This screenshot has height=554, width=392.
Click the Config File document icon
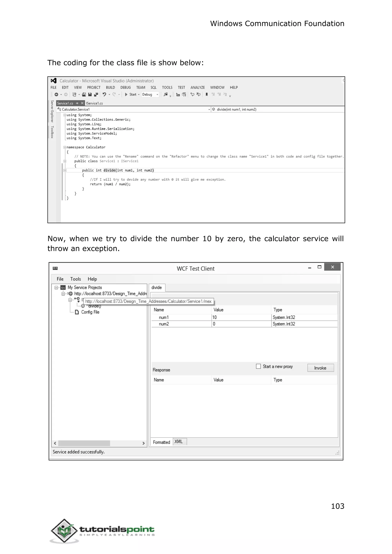pyautogui.click(x=77, y=312)
